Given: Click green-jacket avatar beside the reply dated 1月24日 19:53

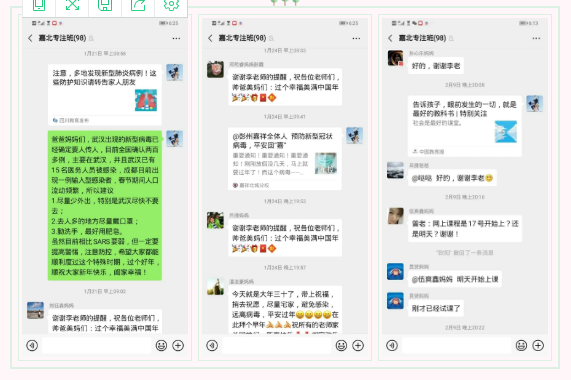Looking at the screenshot, I should [215, 220].
